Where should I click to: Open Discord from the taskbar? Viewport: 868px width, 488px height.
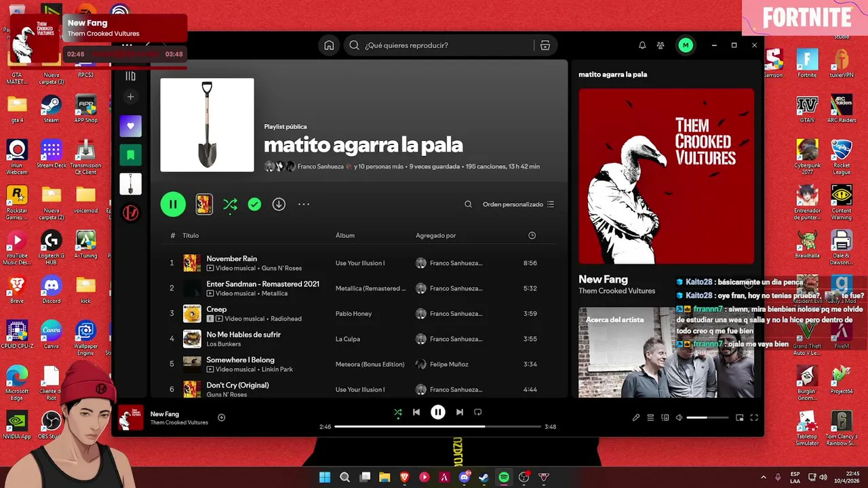point(465,477)
